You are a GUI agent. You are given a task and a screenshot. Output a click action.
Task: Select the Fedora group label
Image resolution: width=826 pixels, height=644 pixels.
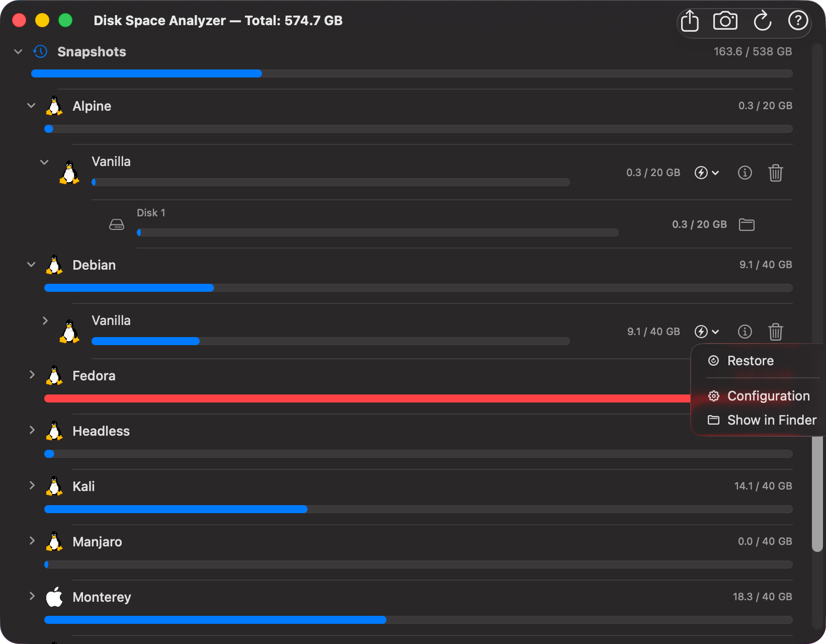click(x=94, y=376)
